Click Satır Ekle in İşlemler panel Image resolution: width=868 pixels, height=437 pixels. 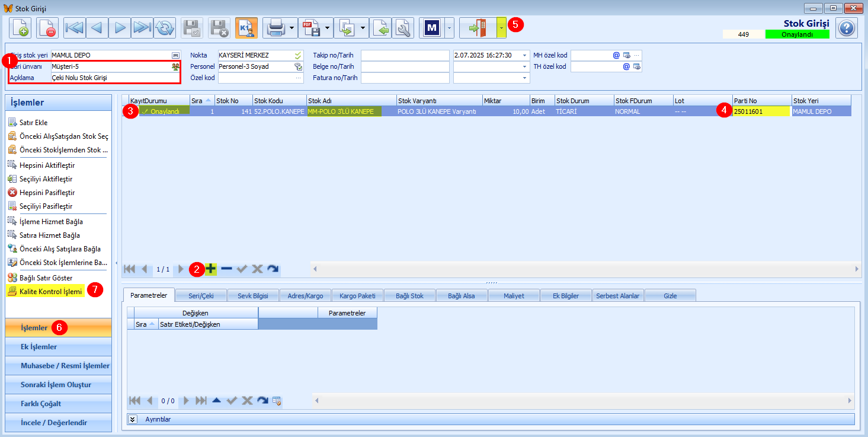coord(34,122)
